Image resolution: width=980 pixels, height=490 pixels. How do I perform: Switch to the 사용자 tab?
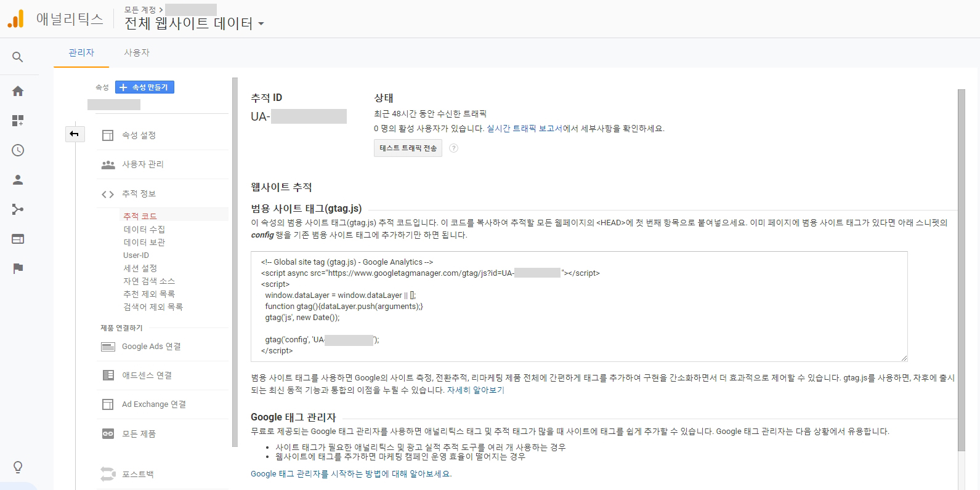(x=137, y=53)
